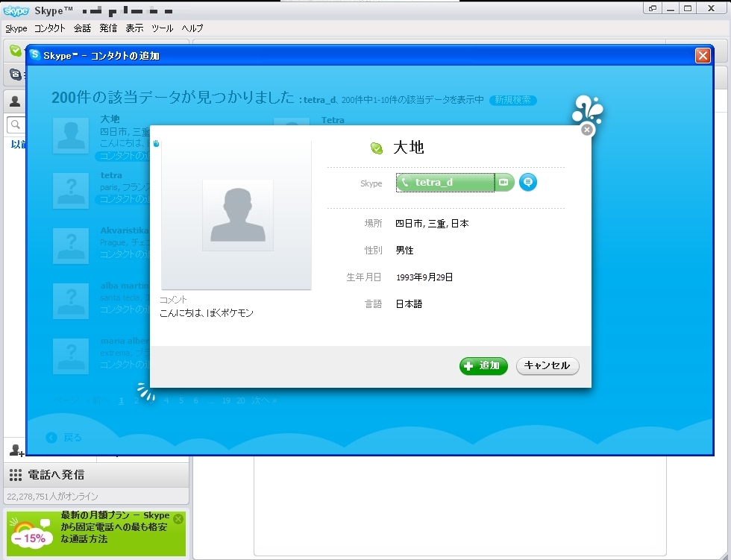This screenshot has height=560, width=731.
Task: Open the ツール menu
Action: point(162,28)
